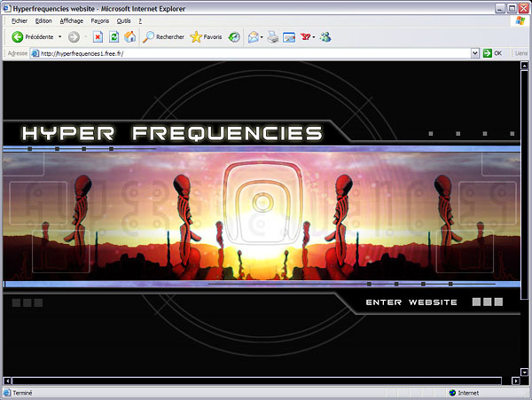The height and width of the screenshot is (400, 532).
Task: Click the OK go button
Action: 492,53
